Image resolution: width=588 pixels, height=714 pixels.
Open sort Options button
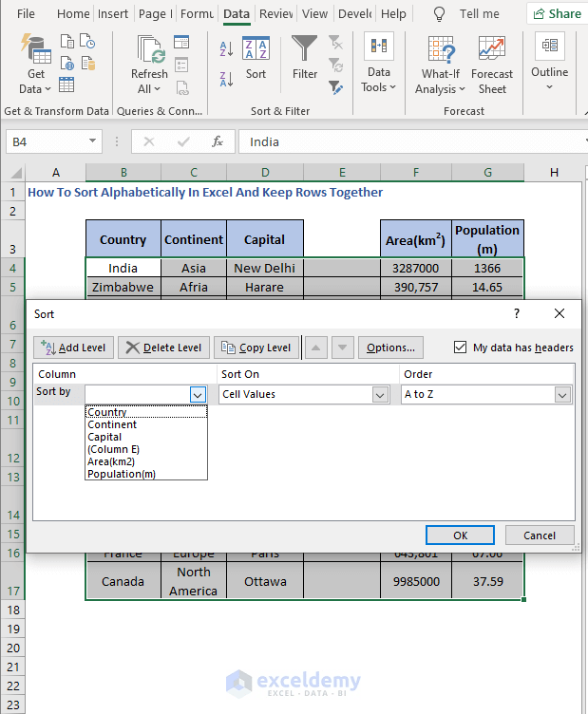390,348
